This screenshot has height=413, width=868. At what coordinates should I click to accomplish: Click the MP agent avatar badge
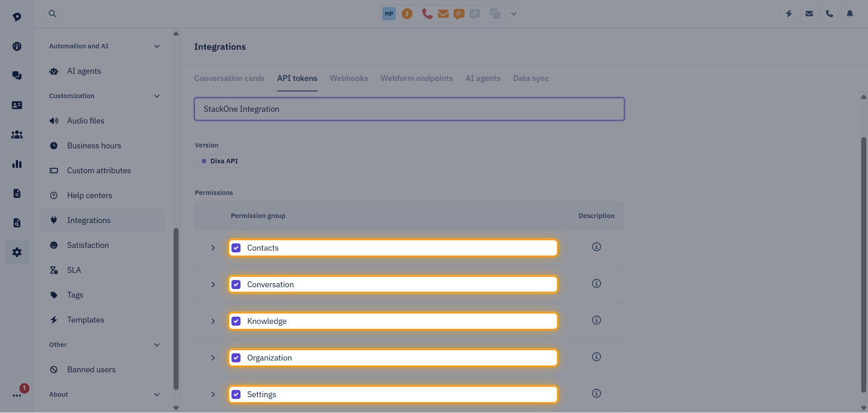pyautogui.click(x=389, y=14)
